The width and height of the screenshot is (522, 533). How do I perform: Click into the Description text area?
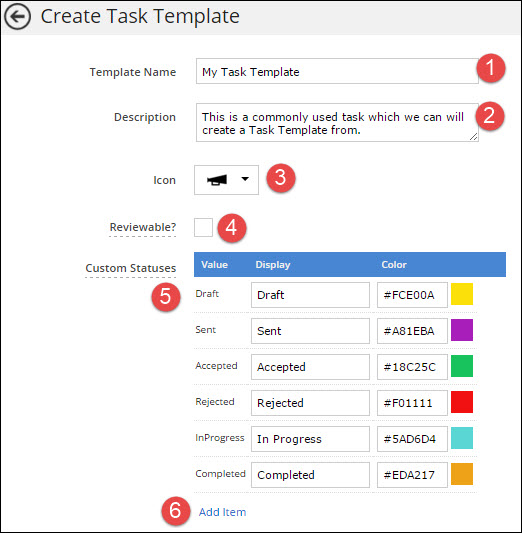[337, 123]
